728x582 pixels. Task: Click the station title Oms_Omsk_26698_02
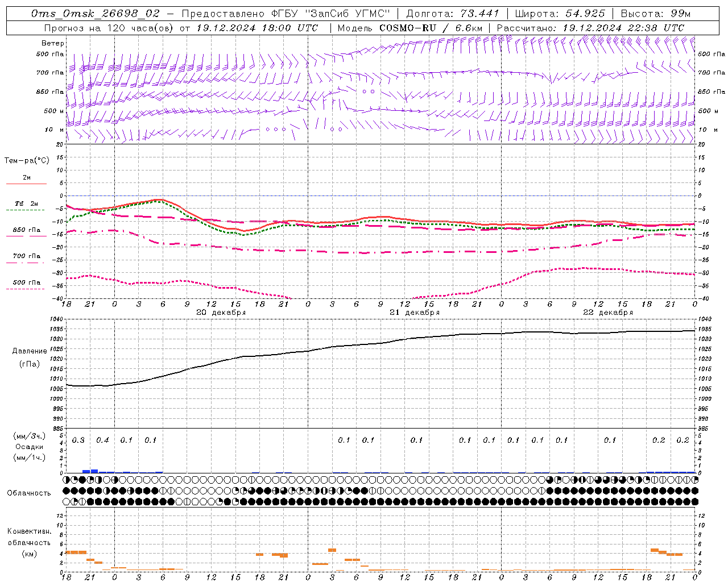96,14
